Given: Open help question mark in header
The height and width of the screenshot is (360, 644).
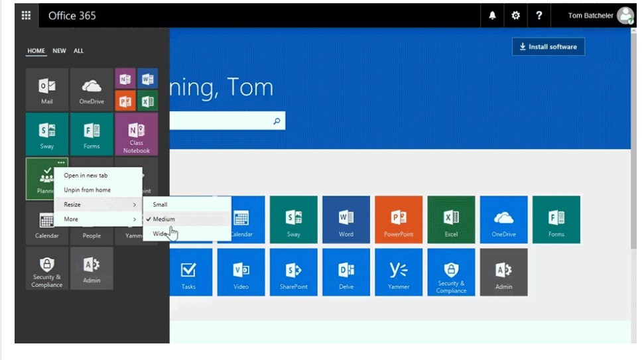Looking at the screenshot, I should 539,16.
